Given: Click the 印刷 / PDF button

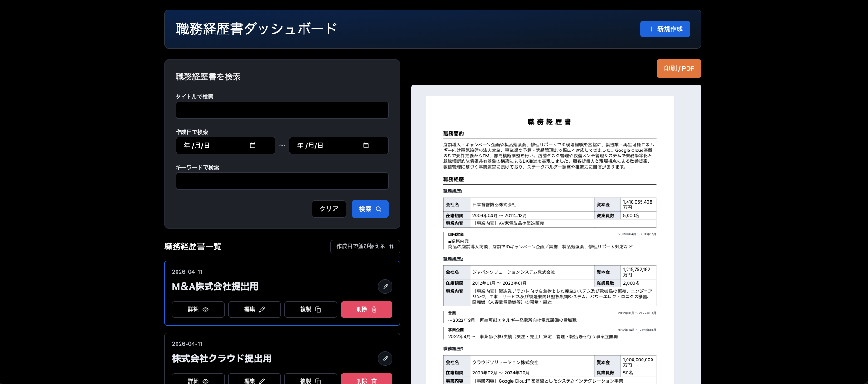Looking at the screenshot, I should pos(679,68).
